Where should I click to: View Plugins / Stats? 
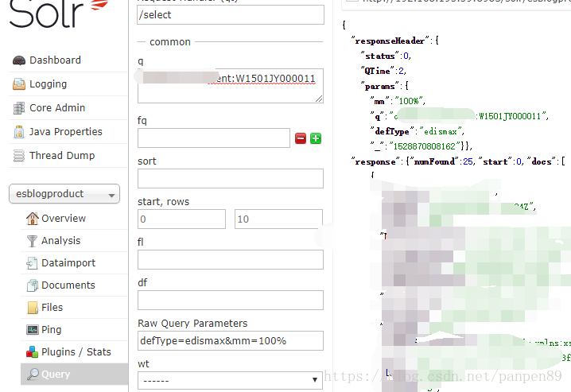76,352
